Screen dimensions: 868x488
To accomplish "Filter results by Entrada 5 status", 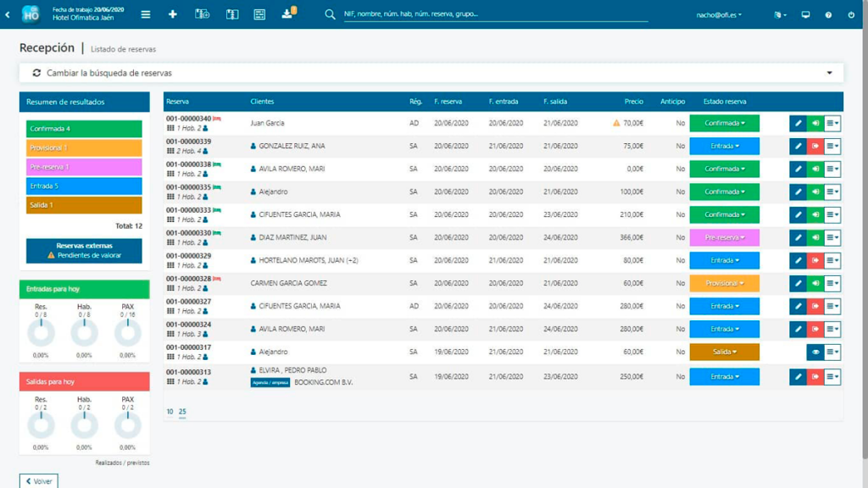I will [84, 186].
